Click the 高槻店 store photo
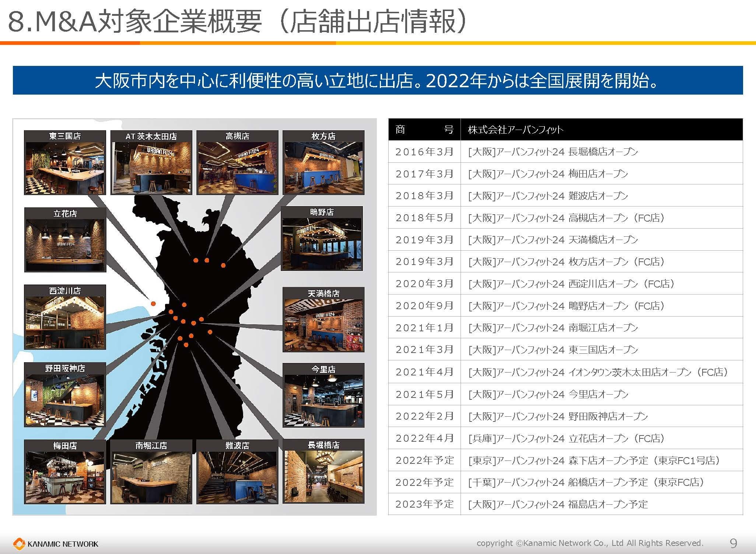756x554 pixels. coord(237,167)
